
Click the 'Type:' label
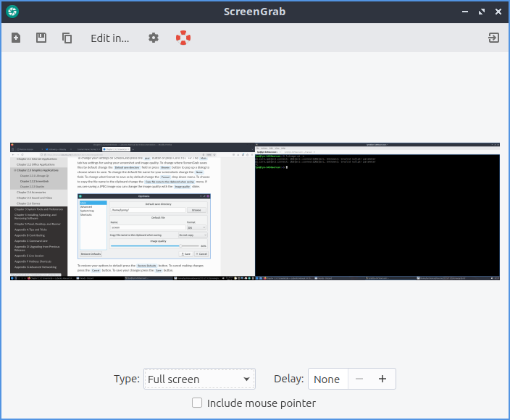(x=127, y=379)
